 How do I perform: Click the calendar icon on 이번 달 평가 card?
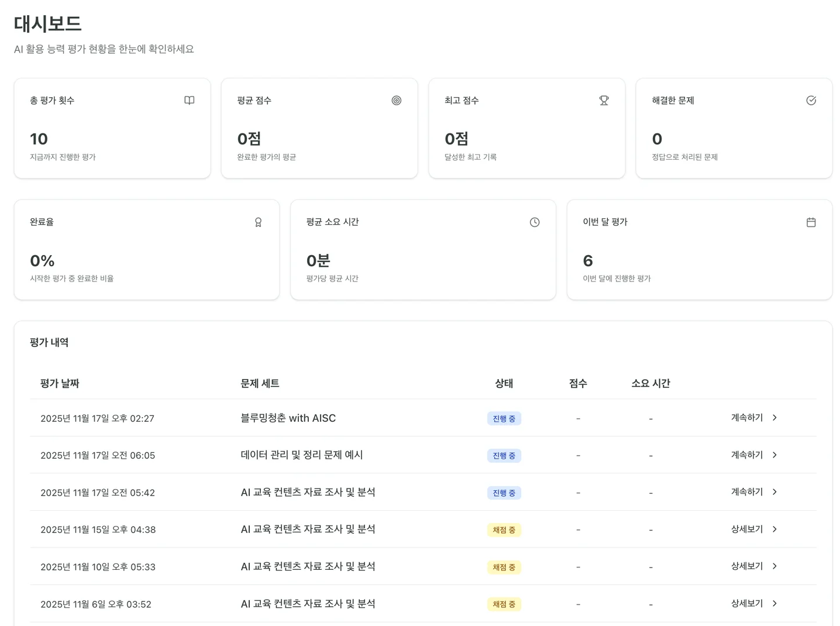coord(811,222)
